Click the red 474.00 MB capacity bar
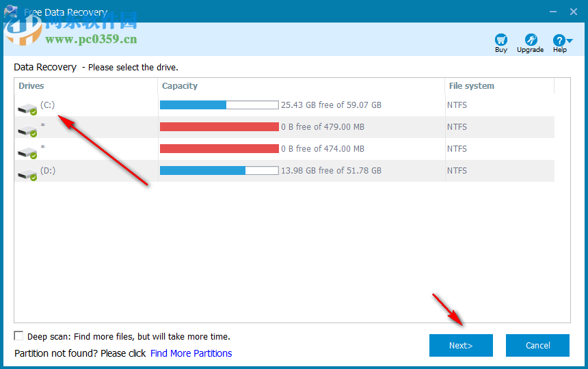The image size is (588, 369). click(219, 149)
